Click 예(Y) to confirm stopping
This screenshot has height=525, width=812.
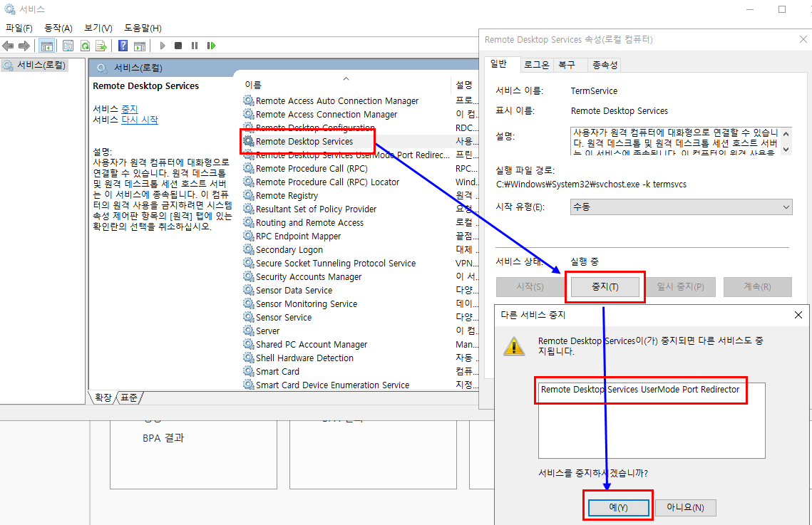[x=618, y=507]
